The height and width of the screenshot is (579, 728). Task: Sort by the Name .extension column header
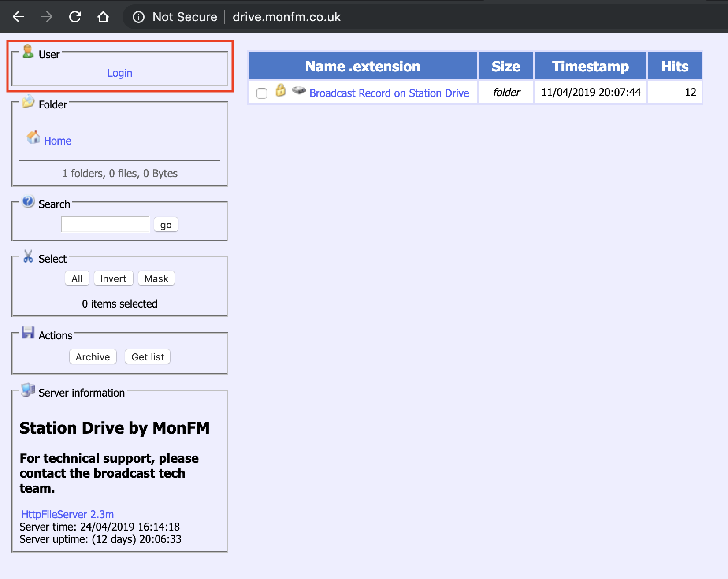363,66
